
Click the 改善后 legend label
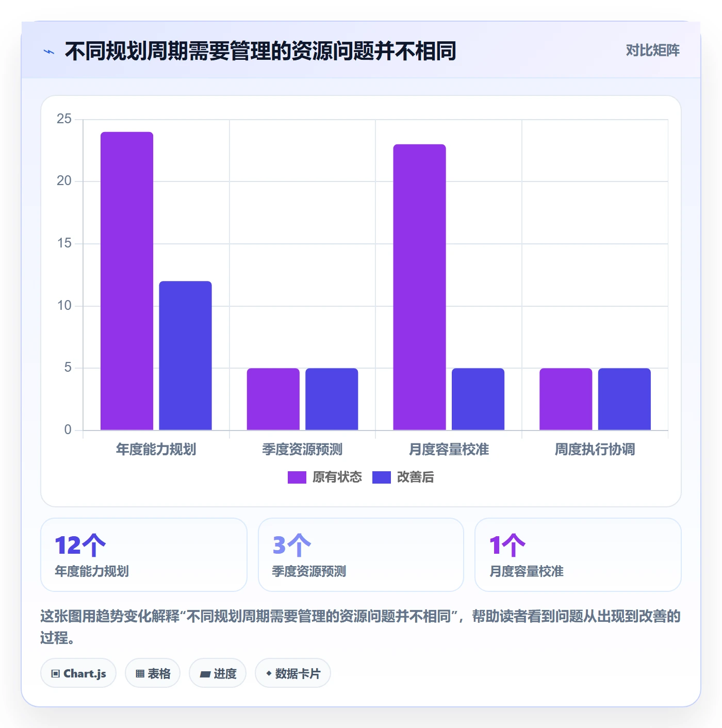[x=415, y=477]
